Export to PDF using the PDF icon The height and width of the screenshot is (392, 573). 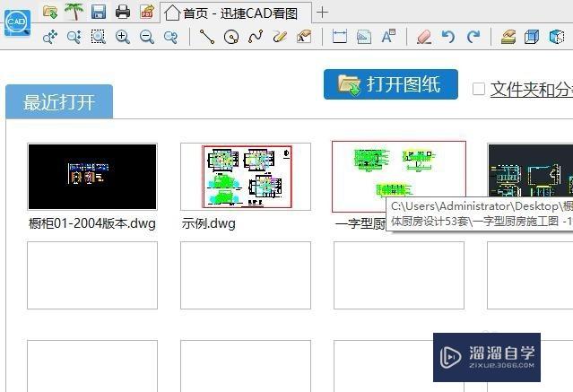click(x=147, y=12)
